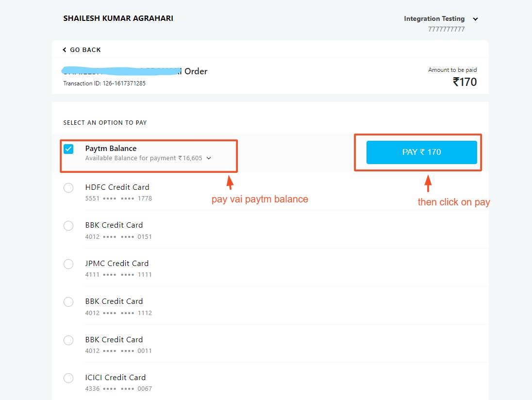Expand the Integration Testing account dropdown
Viewport: 532px width, 400px height.
click(x=475, y=19)
